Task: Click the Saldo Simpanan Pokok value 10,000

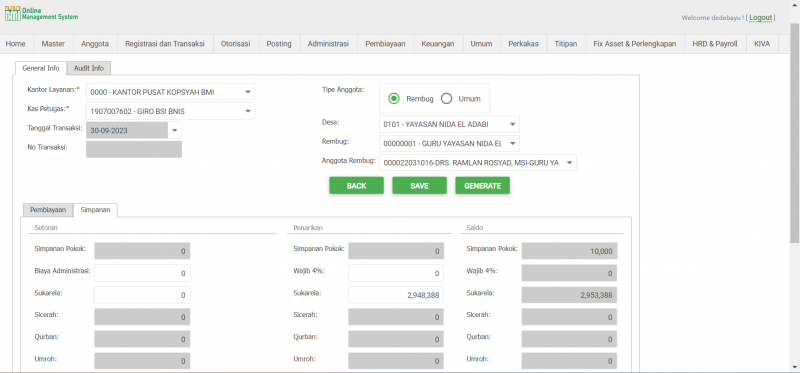Action: coord(569,251)
